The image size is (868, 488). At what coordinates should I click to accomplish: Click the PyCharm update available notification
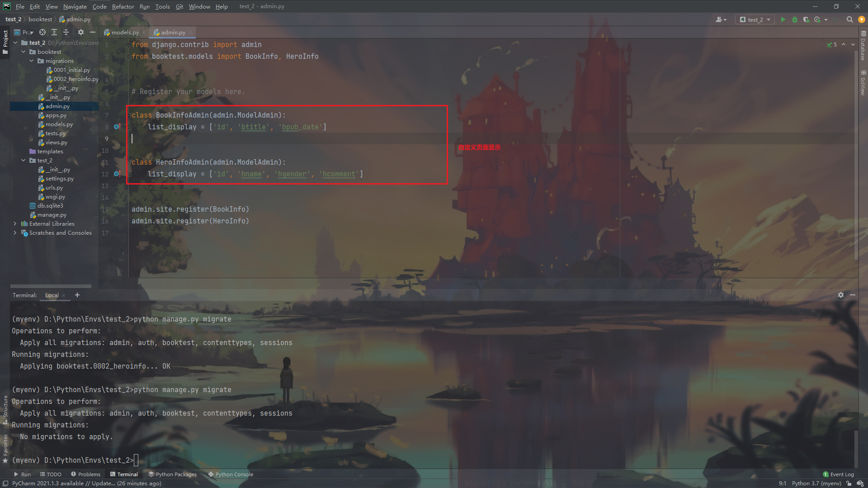86,483
